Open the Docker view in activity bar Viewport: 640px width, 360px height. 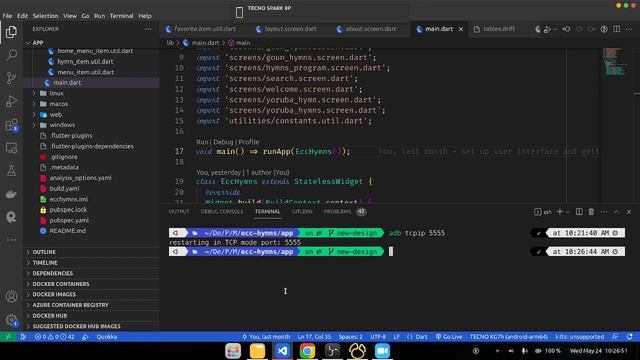tap(11, 194)
